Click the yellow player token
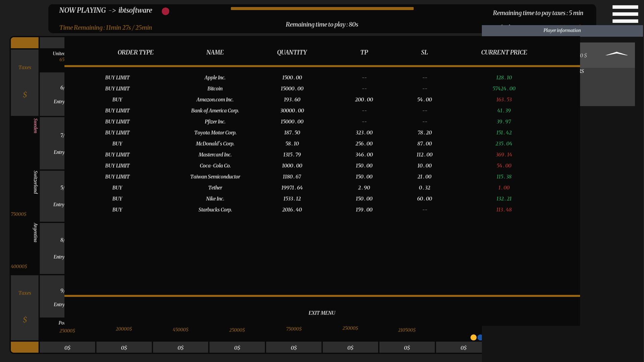644x362 pixels. 473,338
